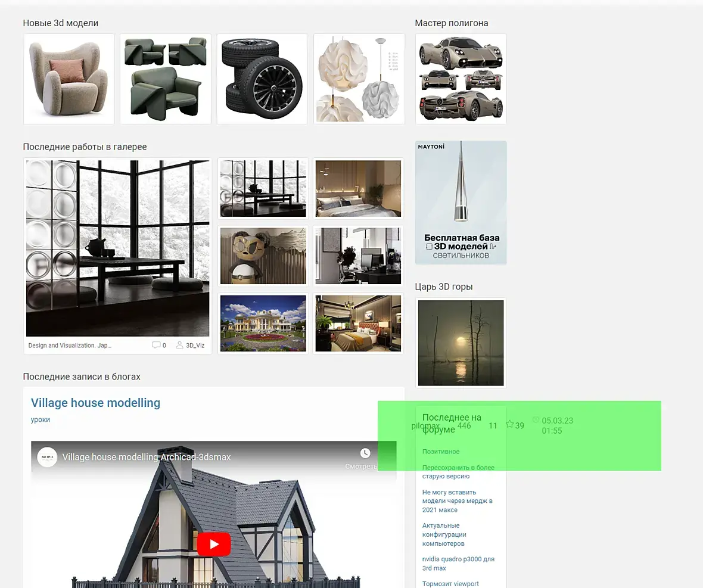Click the Watch later clock icon on video

click(365, 453)
